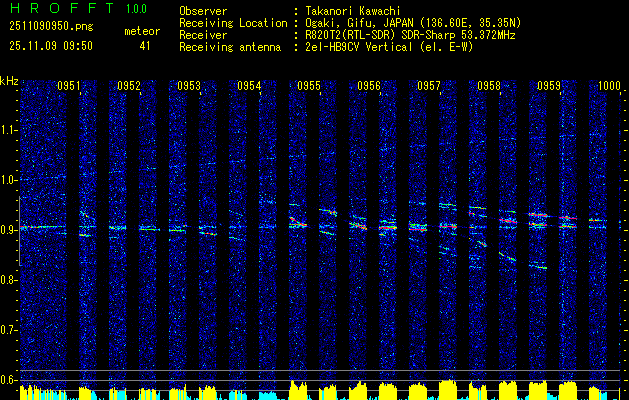Select observer name Takanori Kawachi
629x400 pixels.
click(353, 11)
